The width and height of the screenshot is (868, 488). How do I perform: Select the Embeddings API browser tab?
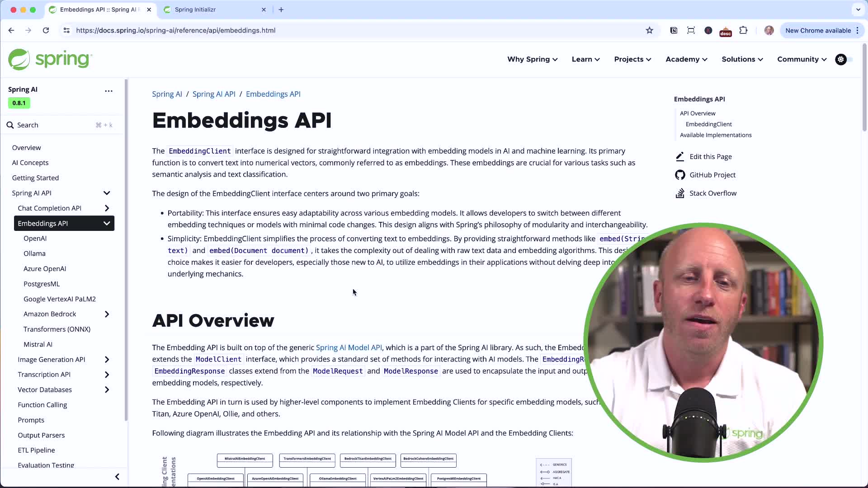[99, 9]
